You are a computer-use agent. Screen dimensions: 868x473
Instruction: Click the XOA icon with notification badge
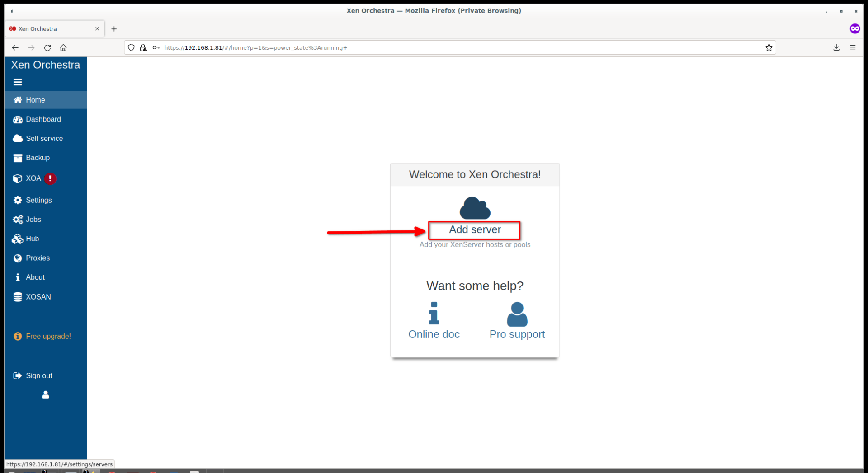pyautogui.click(x=17, y=178)
